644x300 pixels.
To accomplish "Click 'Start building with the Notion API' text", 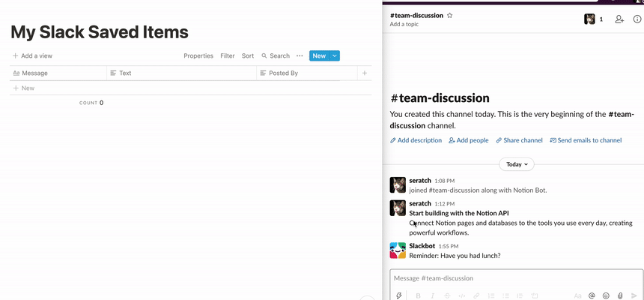I will point(459,213).
